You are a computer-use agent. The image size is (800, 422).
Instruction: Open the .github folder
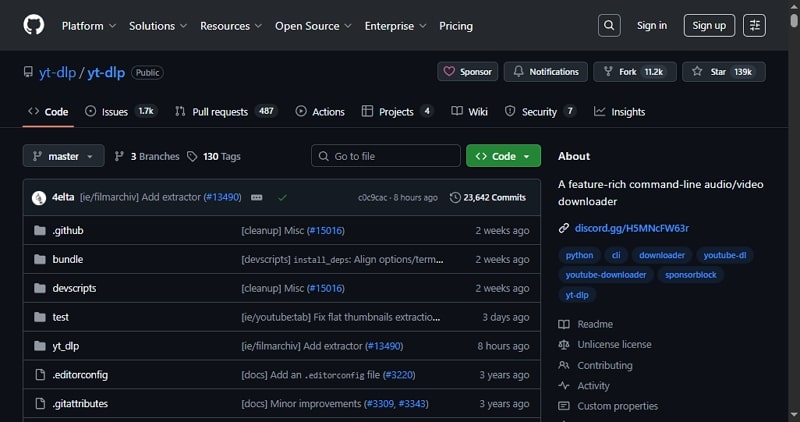pos(67,230)
